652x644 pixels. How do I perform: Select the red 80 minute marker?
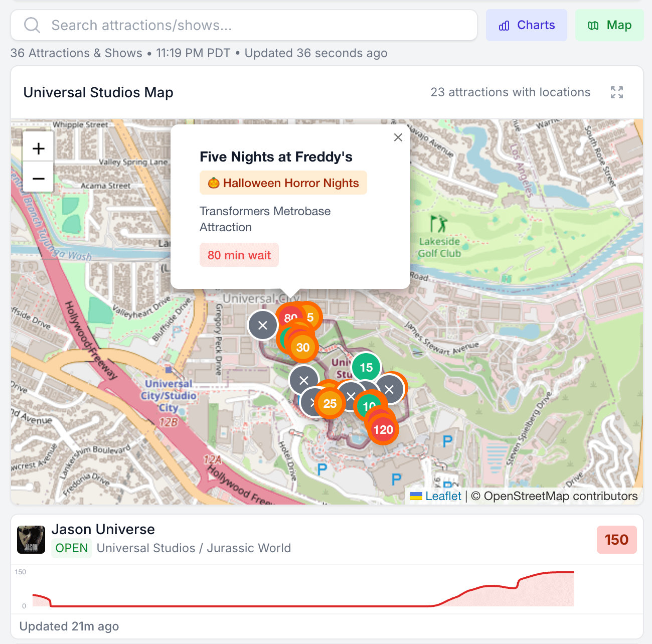pos(290,317)
